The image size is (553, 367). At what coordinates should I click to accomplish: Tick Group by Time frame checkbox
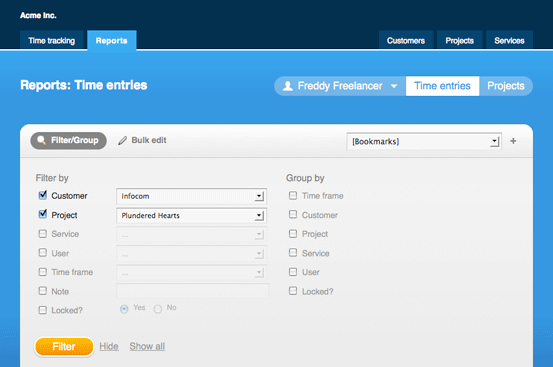click(x=293, y=196)
